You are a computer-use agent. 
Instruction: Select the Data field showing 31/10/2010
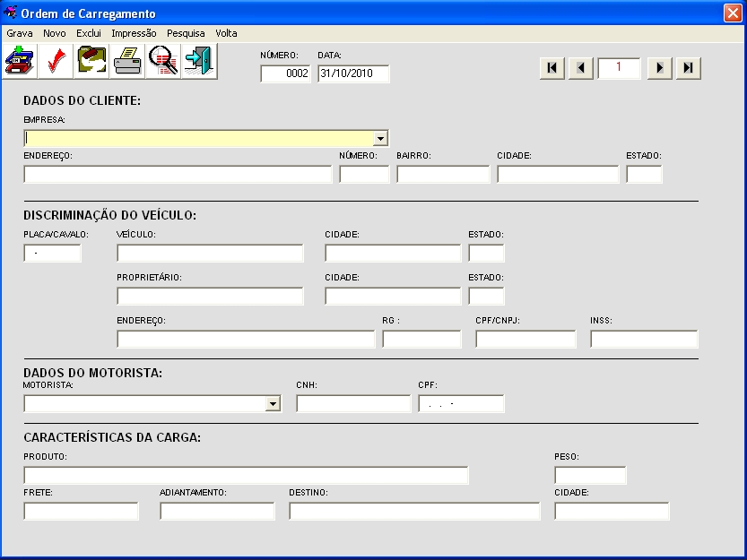pos(353,74)
